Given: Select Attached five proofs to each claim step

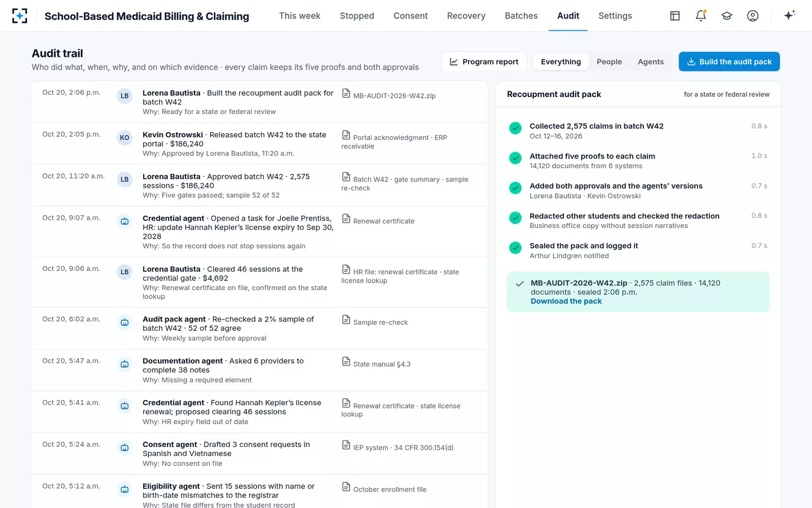Looking at the screenshot, I should (x=638, y=161).
